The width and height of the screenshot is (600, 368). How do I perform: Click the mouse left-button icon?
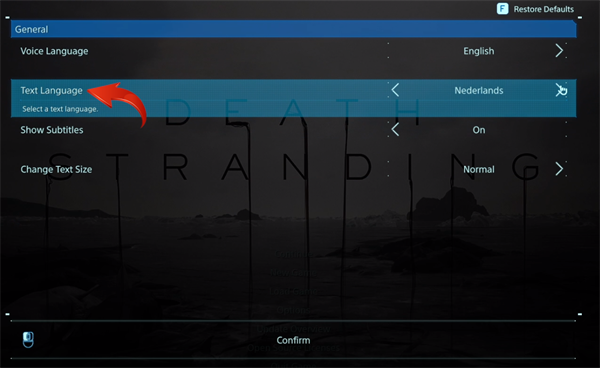click(x=28, y=340)
